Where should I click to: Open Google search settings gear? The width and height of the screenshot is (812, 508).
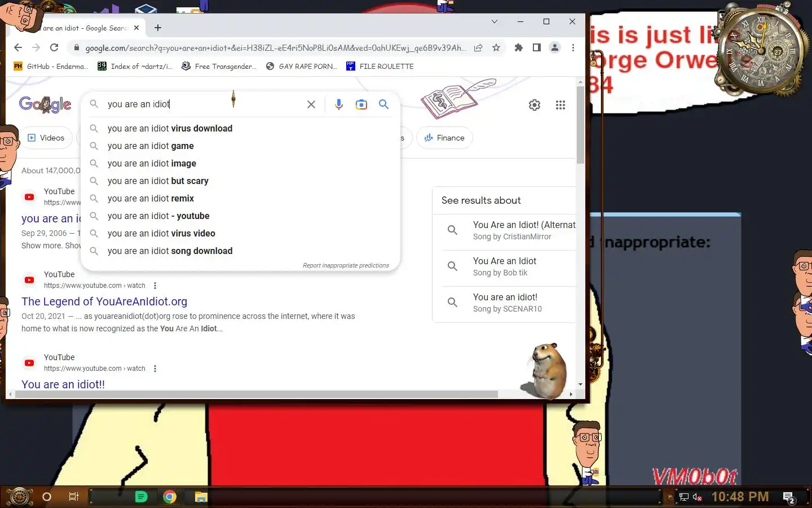point(535,105)
